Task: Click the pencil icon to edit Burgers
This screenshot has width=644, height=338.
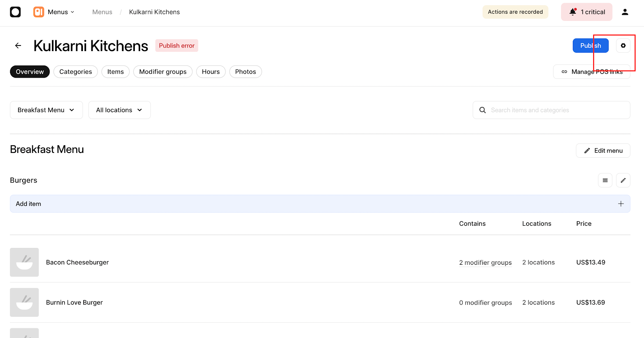Action: (623, 180)
